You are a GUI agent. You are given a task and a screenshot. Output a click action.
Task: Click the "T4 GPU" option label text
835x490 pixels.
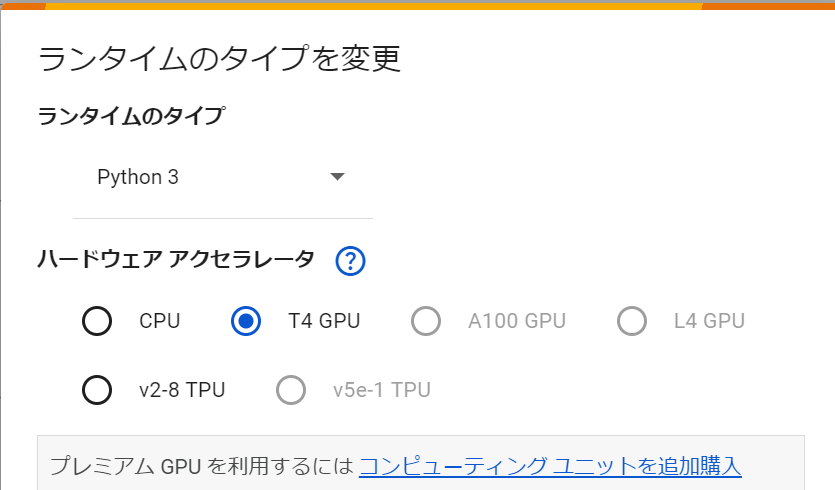click(324, 321)
